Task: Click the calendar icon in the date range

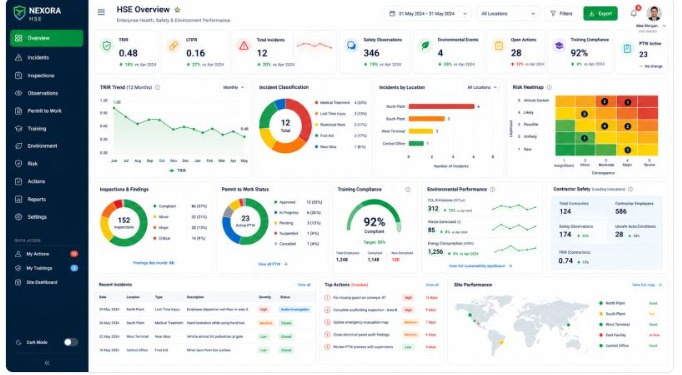Action: point(392,13)
